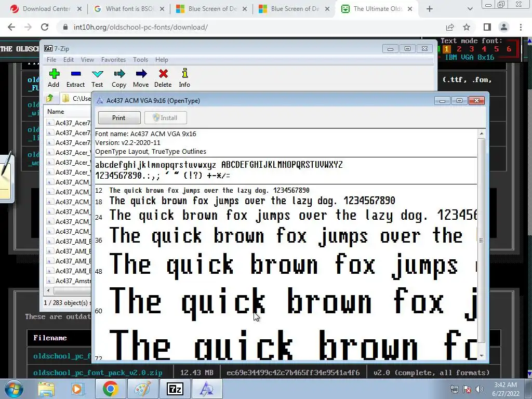Open the Windows Start menu
Image resolution: width=532 pixels, height=399 pixels.
[14, 389]
